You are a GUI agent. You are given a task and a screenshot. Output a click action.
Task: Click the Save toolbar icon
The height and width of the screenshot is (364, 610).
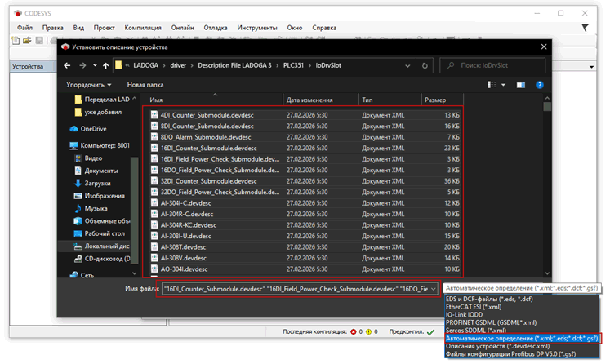coord(39,40)
